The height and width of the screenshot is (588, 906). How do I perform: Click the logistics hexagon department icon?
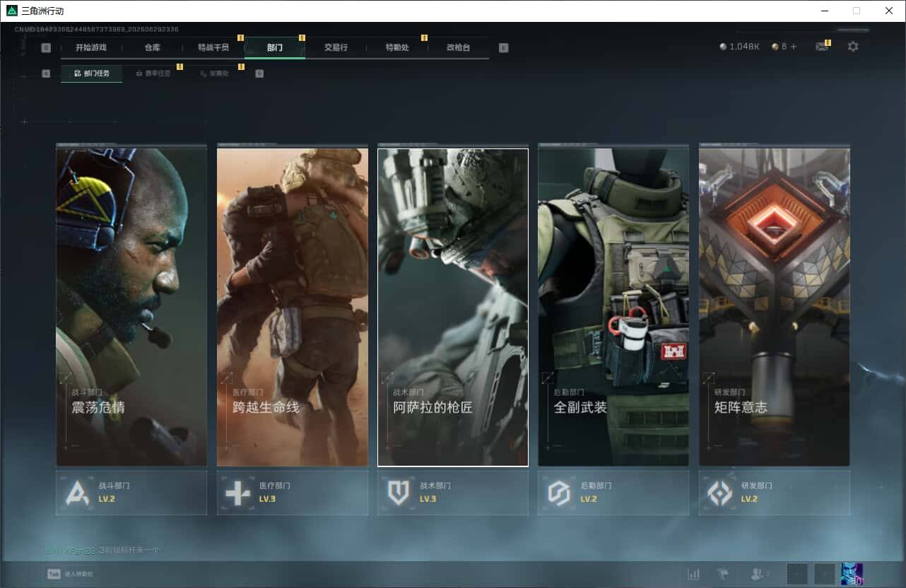559,493
